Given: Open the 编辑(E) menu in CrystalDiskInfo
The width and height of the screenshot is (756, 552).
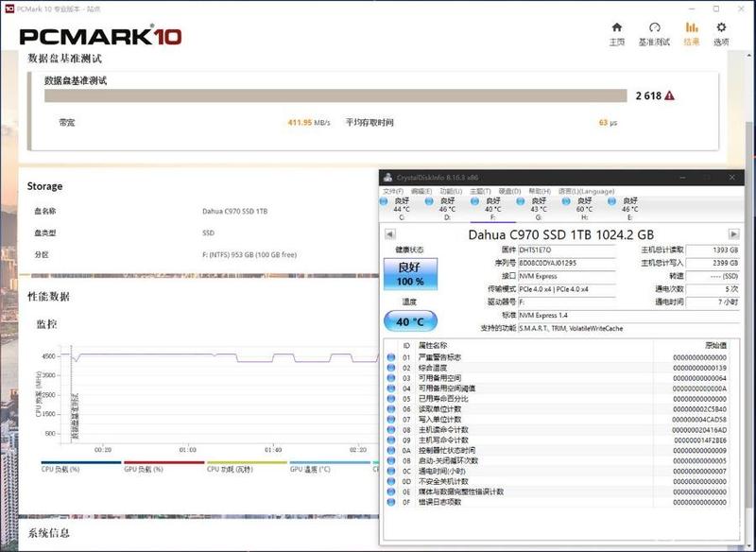Looking at the screenshot, I should pos(421,191).
